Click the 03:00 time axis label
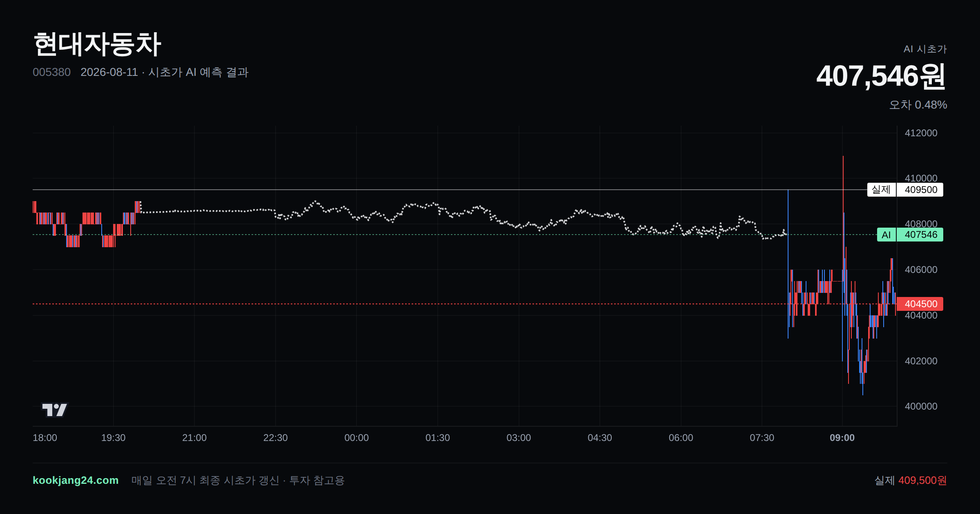This screenshot has height=514, width=980. click(519, 438)
